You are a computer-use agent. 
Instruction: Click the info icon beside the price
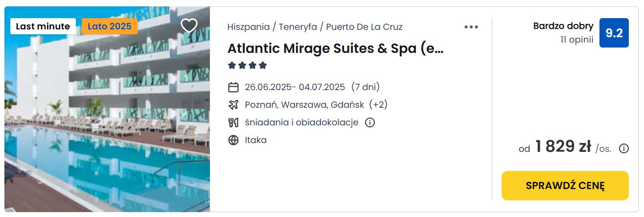(624, 148)
